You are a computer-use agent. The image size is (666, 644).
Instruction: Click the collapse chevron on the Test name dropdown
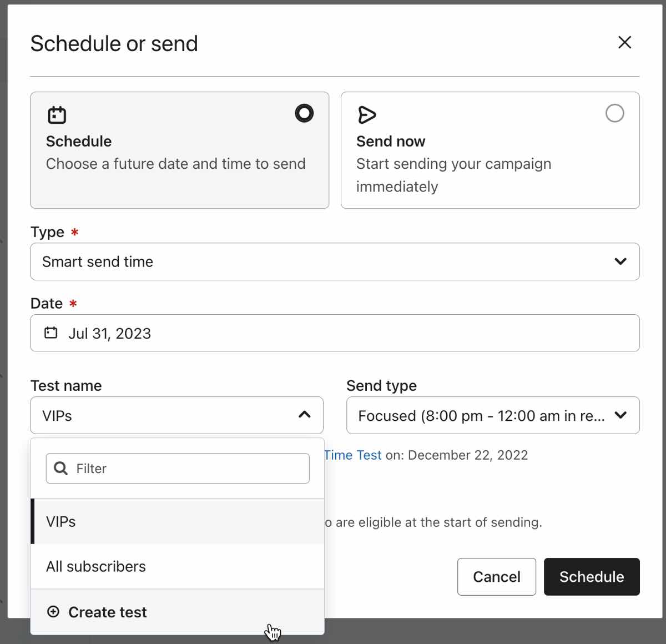[304, 415]
